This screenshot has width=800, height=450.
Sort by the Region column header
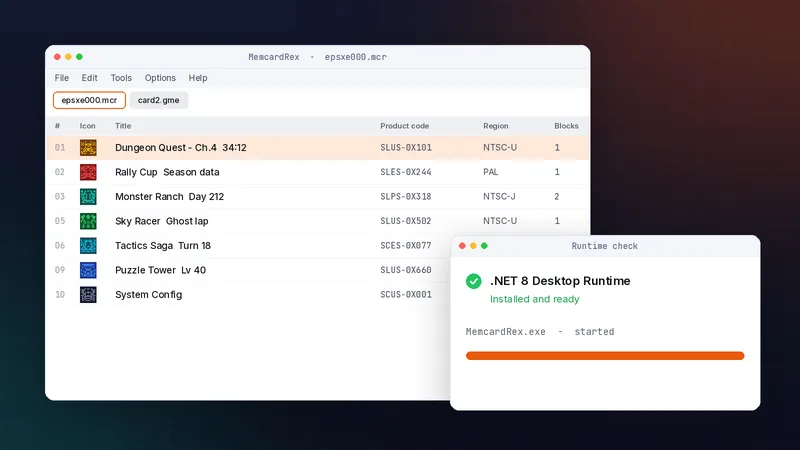pyautogui.click(x=496, y=126)
